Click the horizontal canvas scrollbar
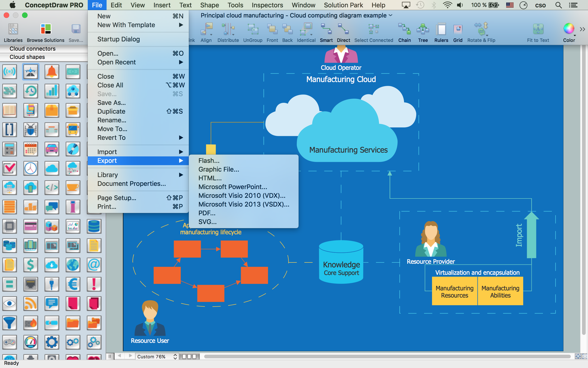 point(387,356)
